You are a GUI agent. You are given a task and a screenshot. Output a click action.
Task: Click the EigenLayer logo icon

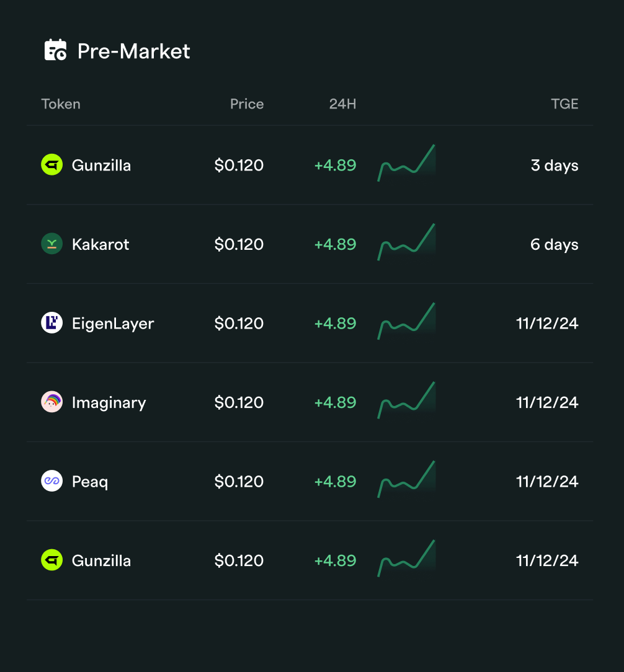coord(51,322)
